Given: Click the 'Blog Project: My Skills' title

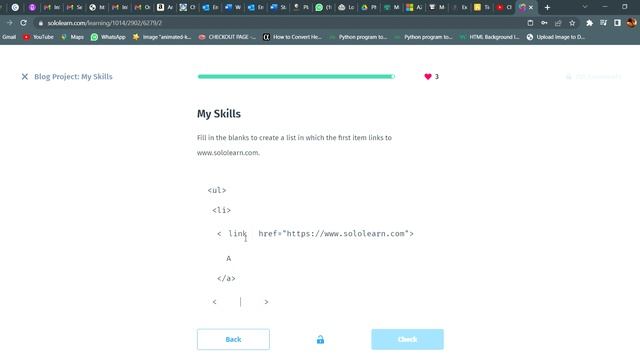Looking at the screenshot, I should coord(73,77).
